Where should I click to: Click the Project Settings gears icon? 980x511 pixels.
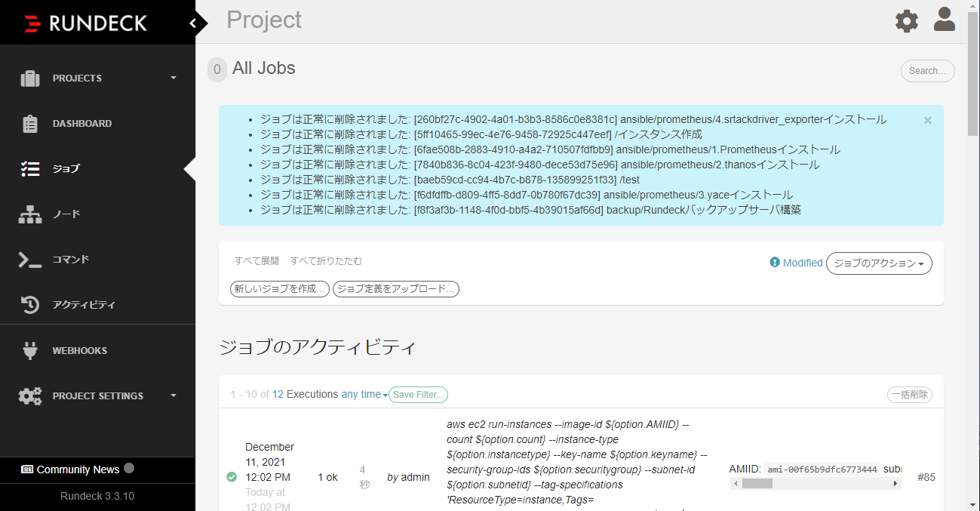click(30, 396)
